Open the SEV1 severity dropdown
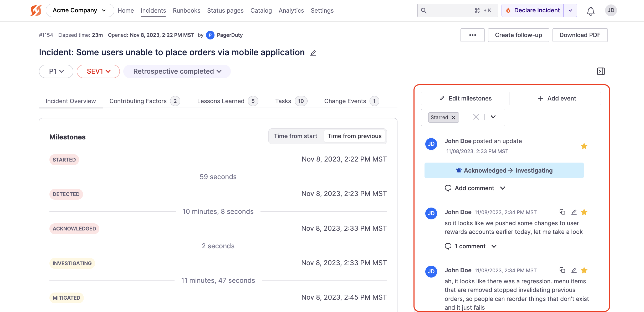The height and width of the screenshot is (312, 644). (98, 71)
